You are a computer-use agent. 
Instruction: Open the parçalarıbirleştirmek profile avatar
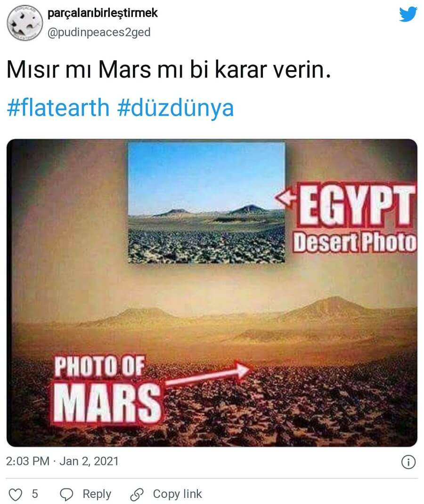[x=25, y=23]
